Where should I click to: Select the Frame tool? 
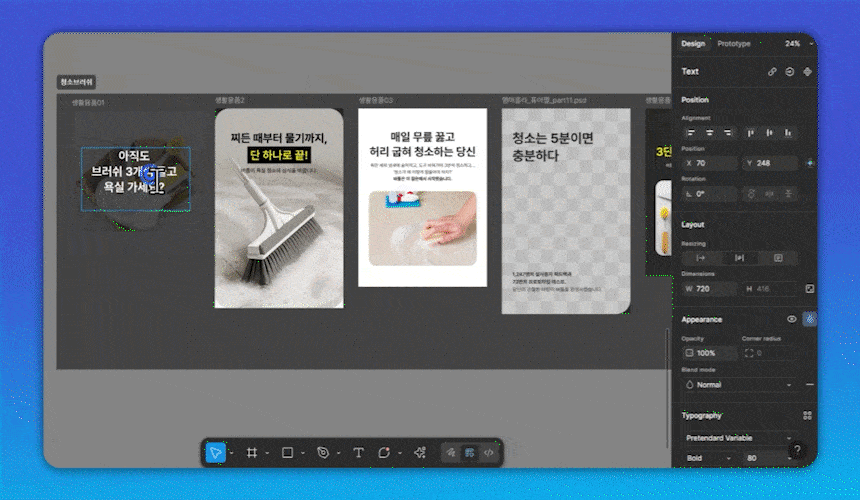pyautogui.click(x=252, y=453)
